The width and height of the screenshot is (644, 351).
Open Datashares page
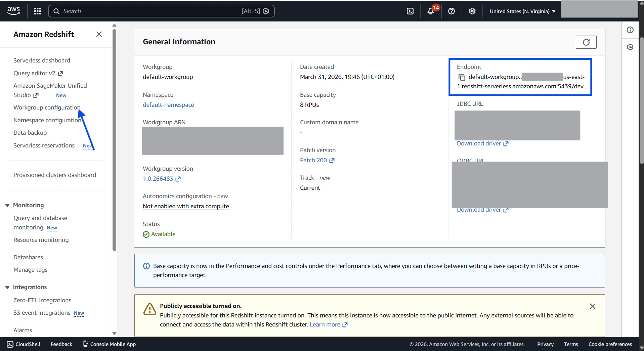28,257
